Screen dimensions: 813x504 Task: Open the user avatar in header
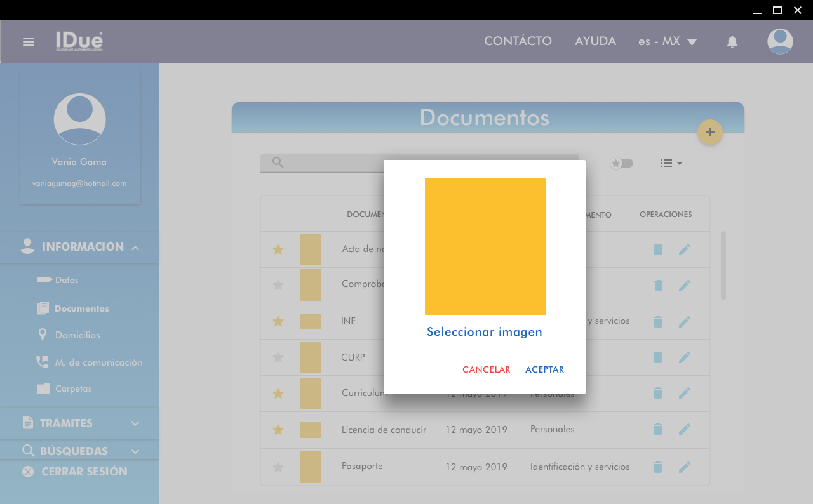click(x=779, y=42)
